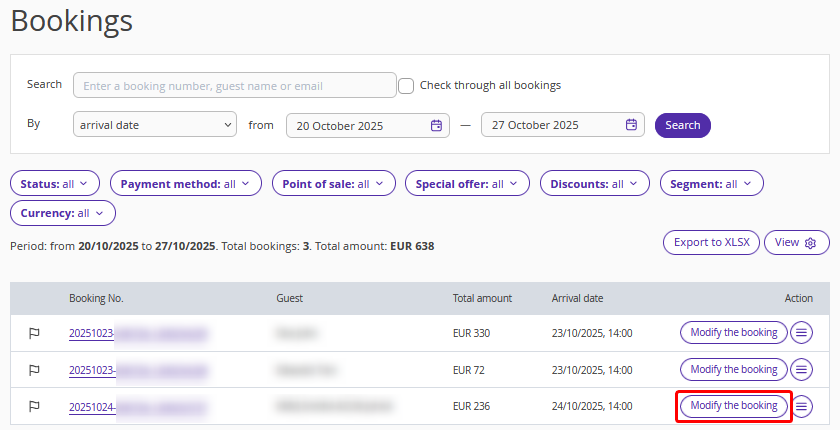Expand the Point of sale filter

coord(334,184)
